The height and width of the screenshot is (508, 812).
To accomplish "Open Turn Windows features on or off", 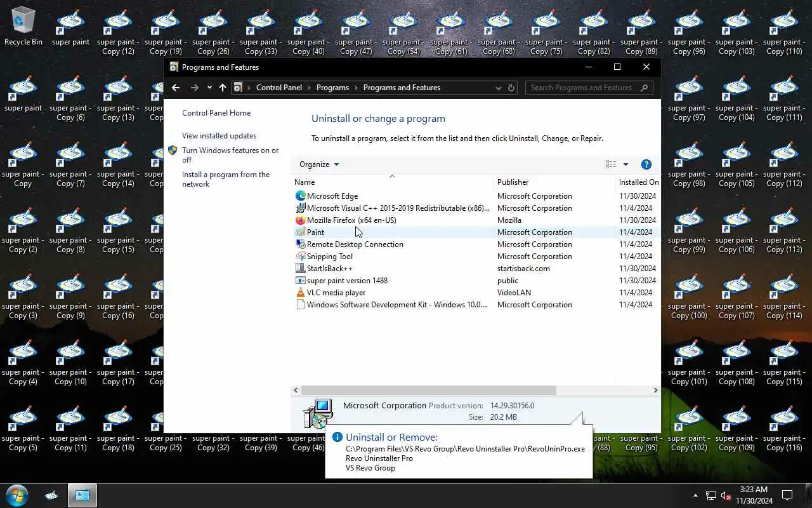I will click(230, 156).
